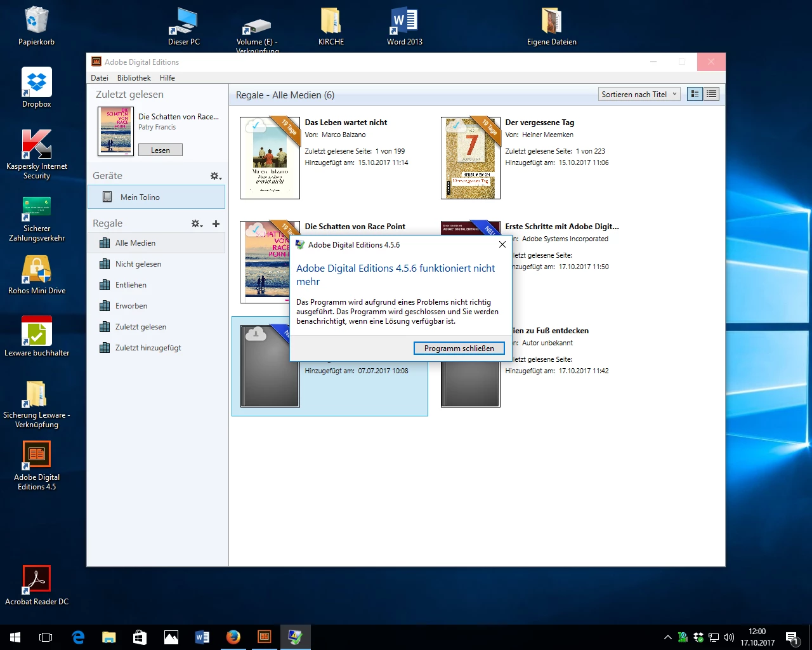Click the Heiner Meemken author text
The width and height of the screenshot is (812, 650).
[x=547, y=135]
